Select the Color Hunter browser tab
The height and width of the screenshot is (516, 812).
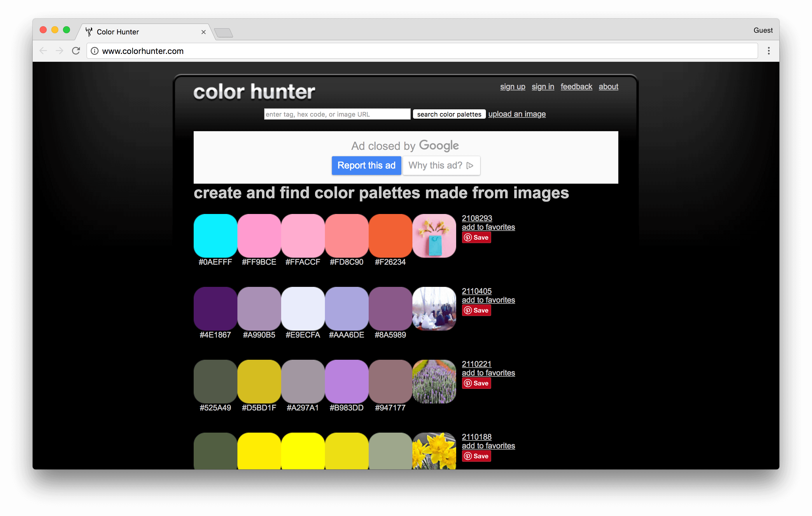[x=142, y=32]
